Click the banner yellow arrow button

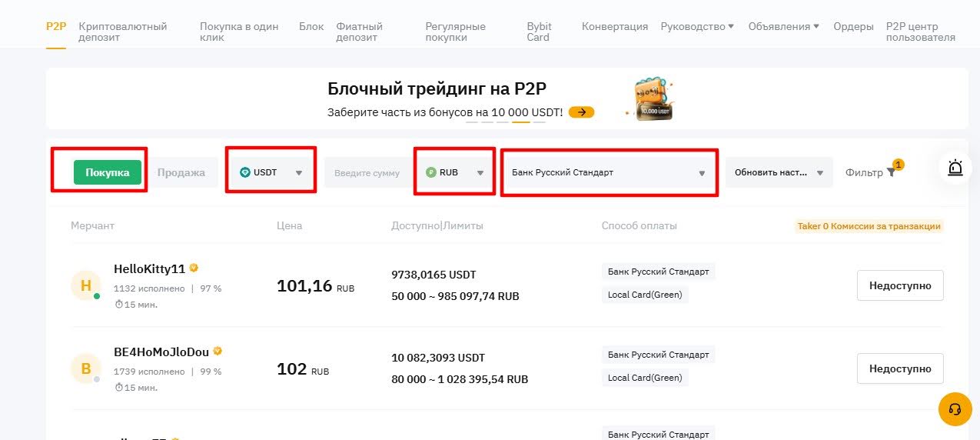582,112
